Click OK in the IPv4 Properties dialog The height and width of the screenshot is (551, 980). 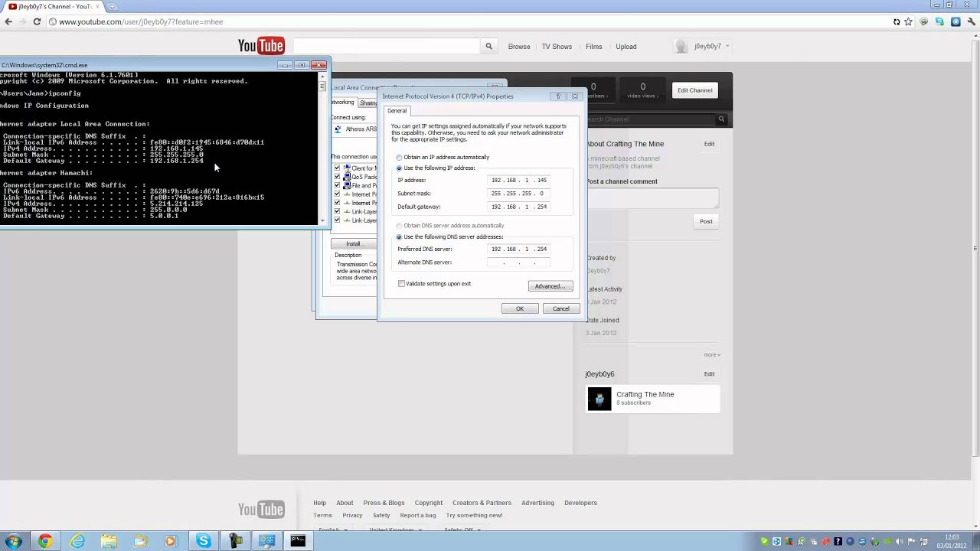click(519, 308)
